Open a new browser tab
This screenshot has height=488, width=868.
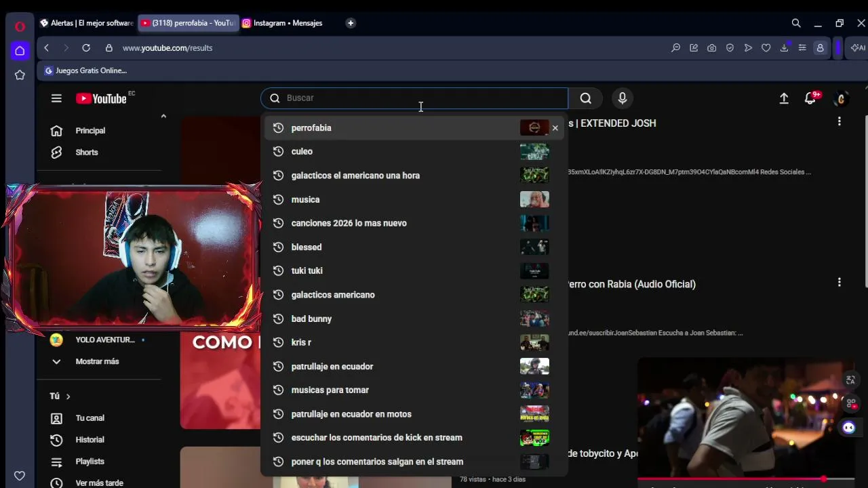pos(351,23)
